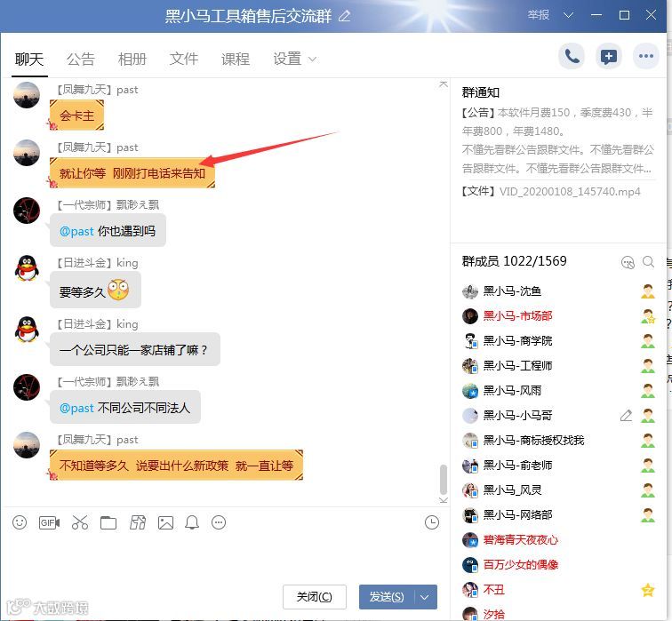Start a group voice call
672x621 pixels.
click(572, 56)
